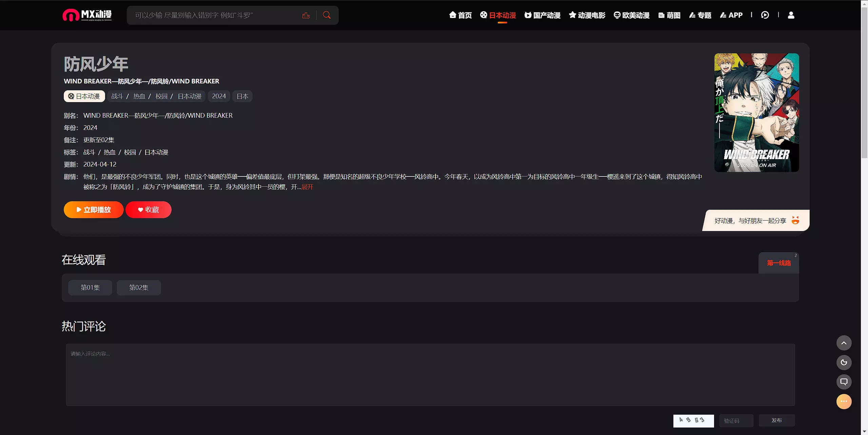Open the 国产动漫 navigation menu

coord(542,15)
